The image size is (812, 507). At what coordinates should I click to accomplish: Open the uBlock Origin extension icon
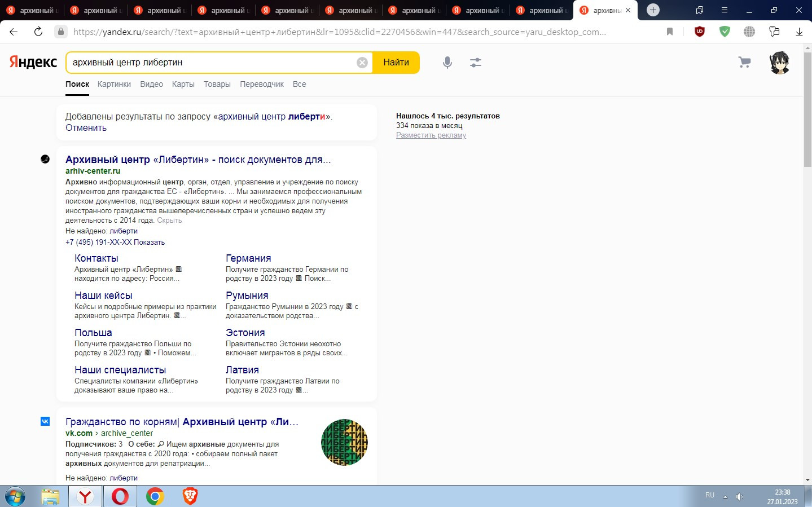pyautogui.click(x=700, y=32)
